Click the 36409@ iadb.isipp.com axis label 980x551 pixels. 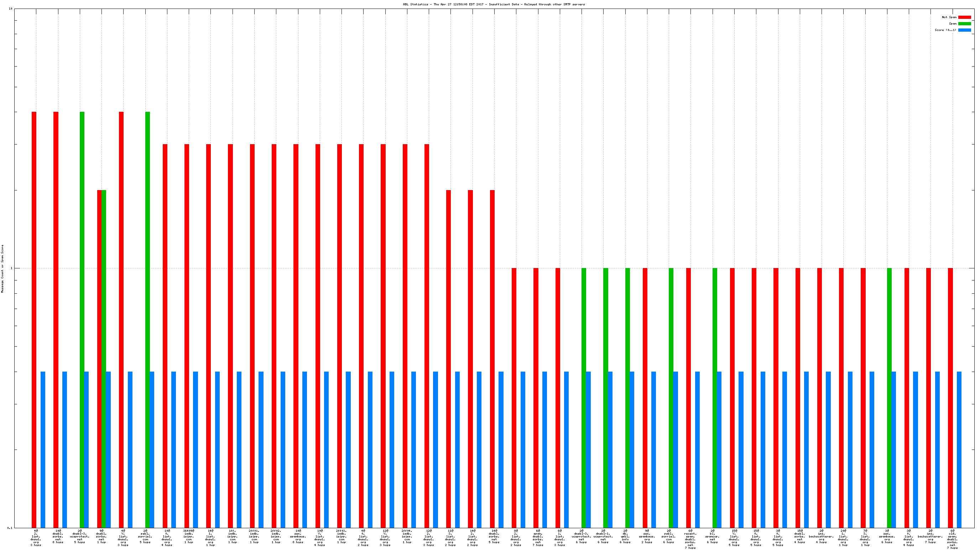(189, 536)
